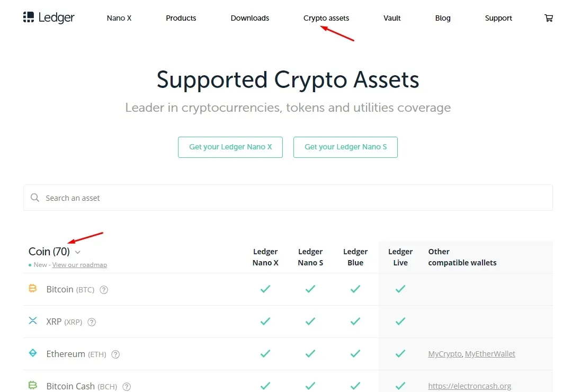Open help icon next to Bitcoin (BTC)
This screenshot has height=392, width=572.
coord(104,290)
